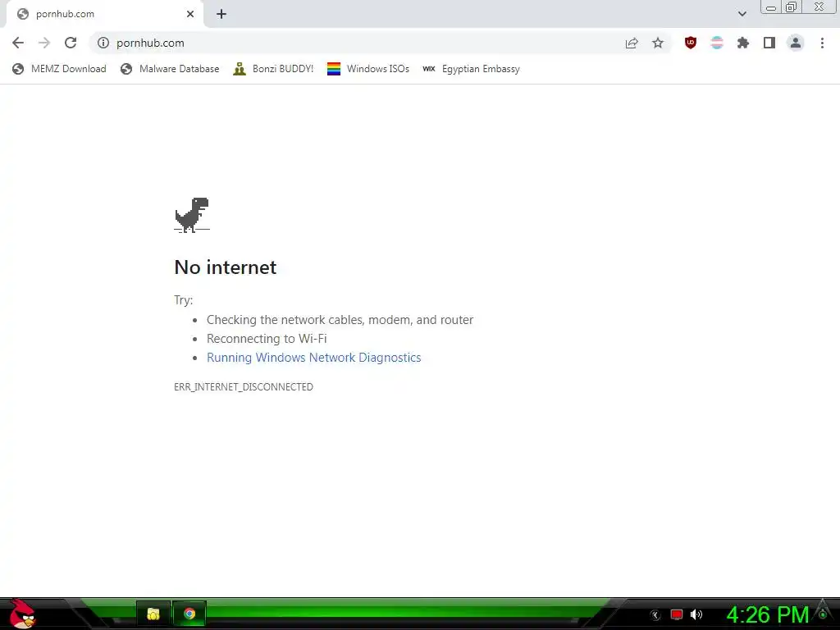Restore down the Chrome window
This screenshot has width=840, height=630.
tap(792, 7)
